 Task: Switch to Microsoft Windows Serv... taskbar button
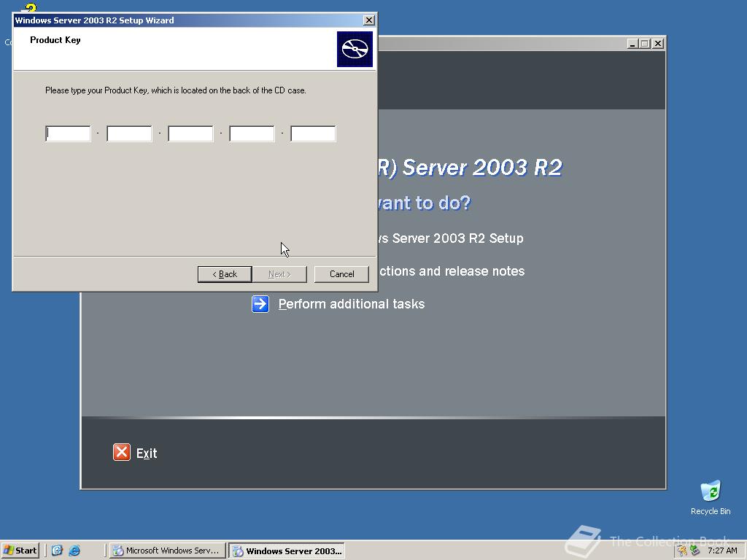pos(167,551)
